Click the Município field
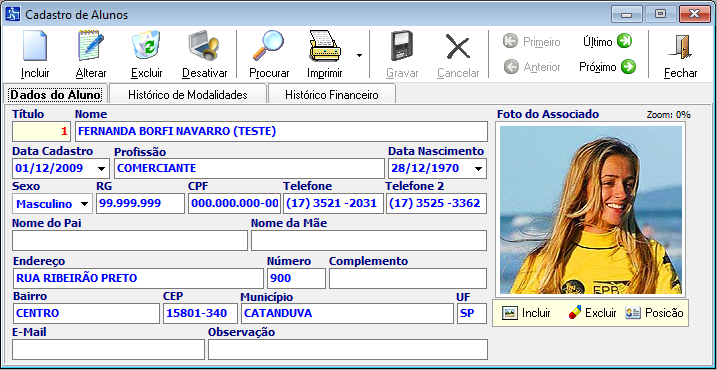 tap(347, 314)
